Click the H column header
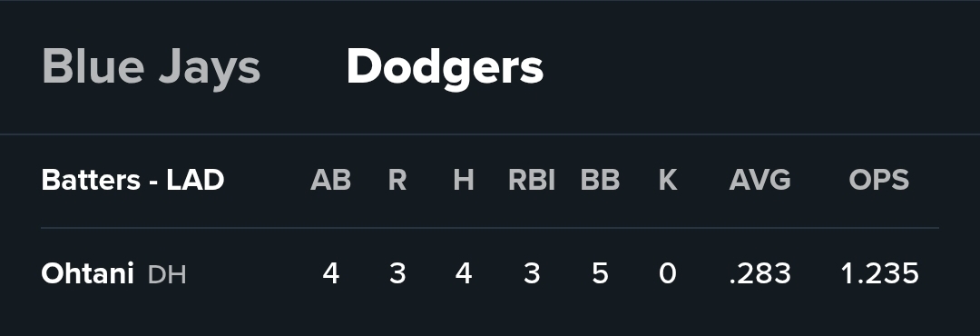The width and height of the screenshot is (980, 336). tap(463, 180)
